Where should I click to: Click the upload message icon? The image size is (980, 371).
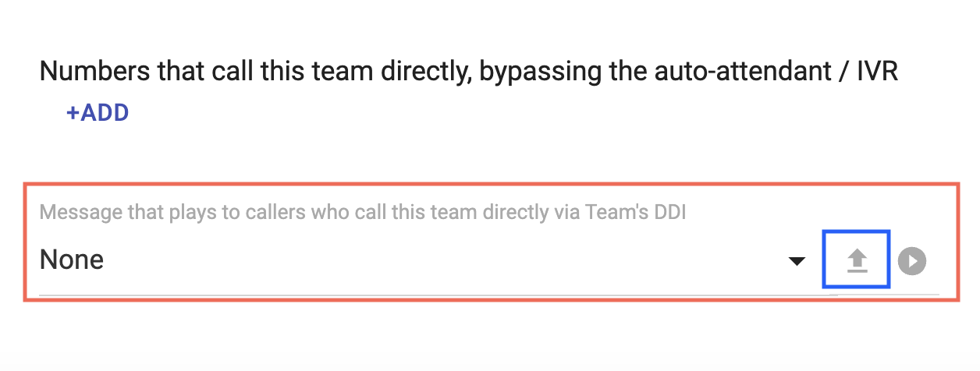857,260
